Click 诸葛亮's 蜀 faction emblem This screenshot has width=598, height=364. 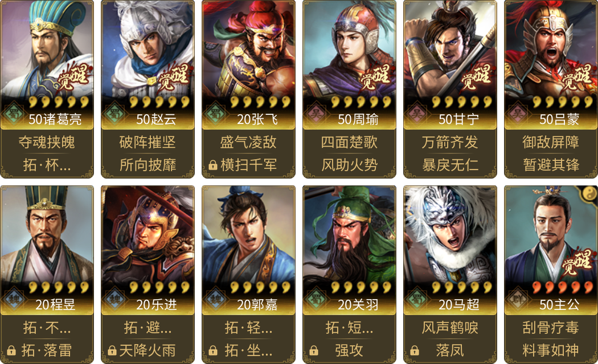tap(14, 114)
